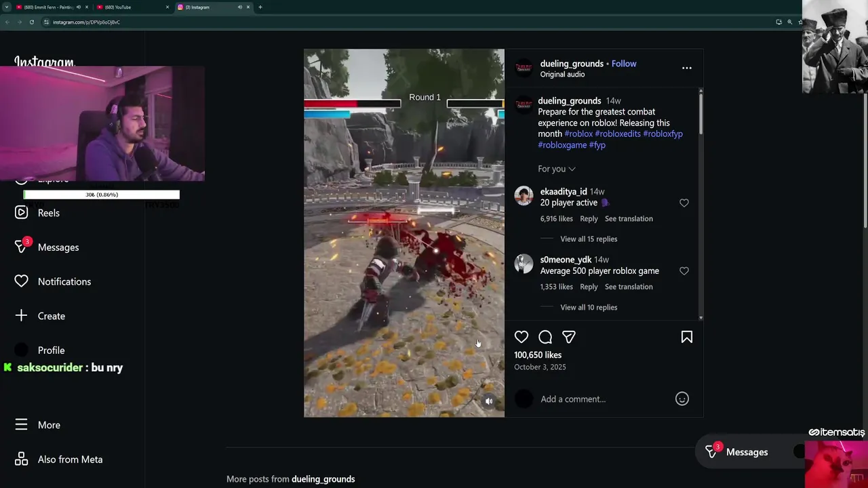The width and height of the screenshot is (868, 488).
Task: Click the install app icon in address bar
Action: tap(778, 22)
